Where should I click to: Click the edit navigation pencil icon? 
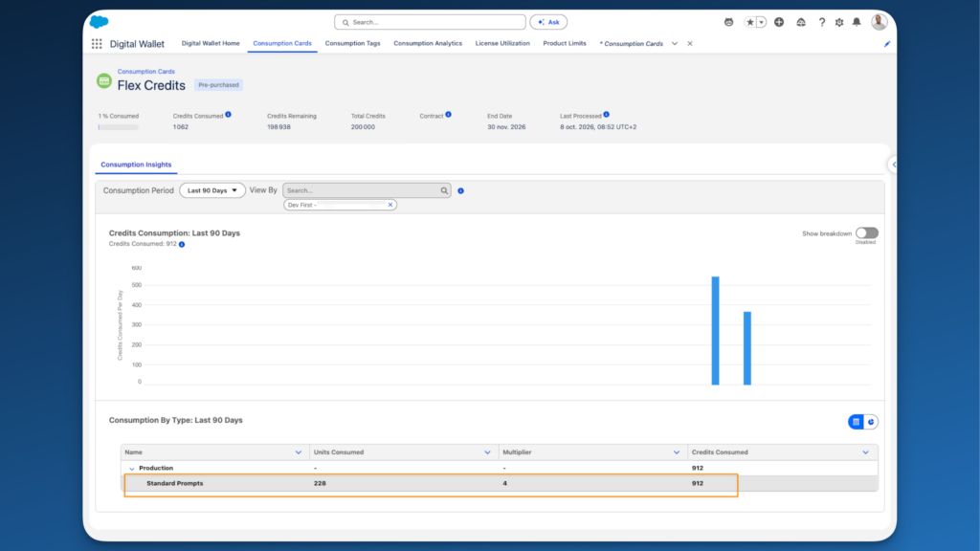coord(887,44)
